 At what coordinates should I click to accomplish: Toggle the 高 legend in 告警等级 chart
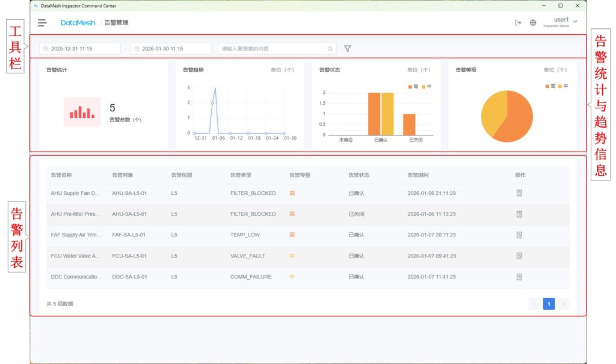coord(549,87)
